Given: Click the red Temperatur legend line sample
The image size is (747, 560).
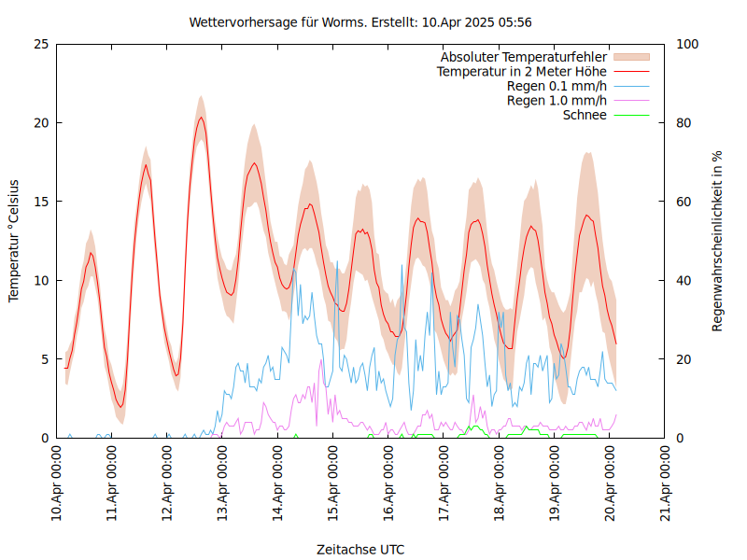Looking at the screenshot, I should [630, 72].
